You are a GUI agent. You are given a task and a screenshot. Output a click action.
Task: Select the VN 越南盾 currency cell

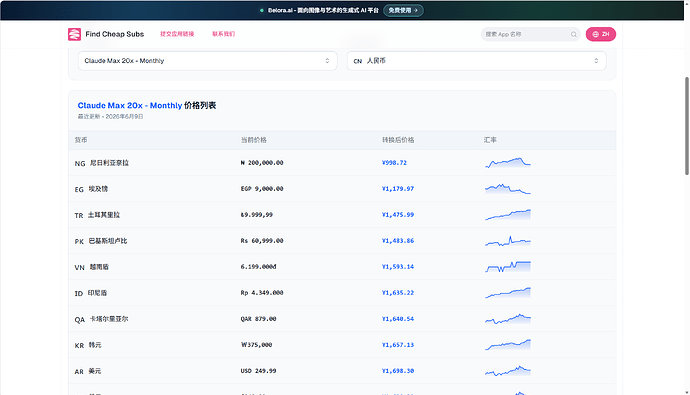point(92,267)
